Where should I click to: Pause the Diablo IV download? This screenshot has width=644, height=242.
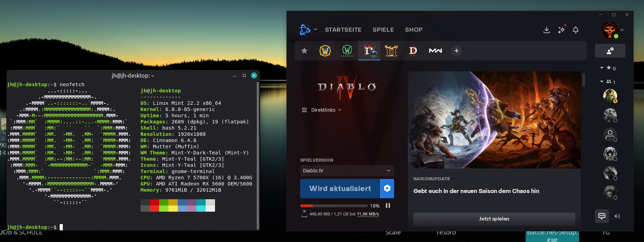click(x=388, y=205)
